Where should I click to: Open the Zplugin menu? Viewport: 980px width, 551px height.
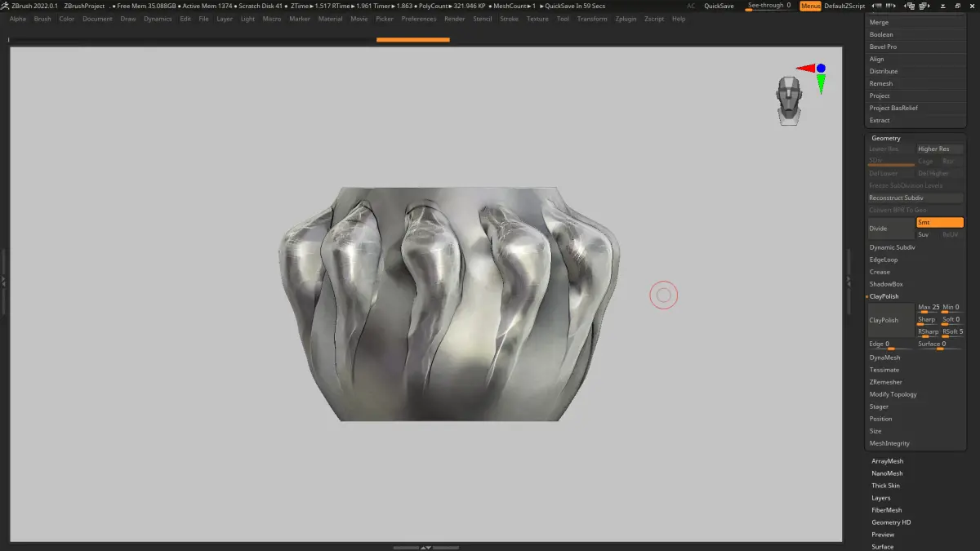(x=626, y=19)
